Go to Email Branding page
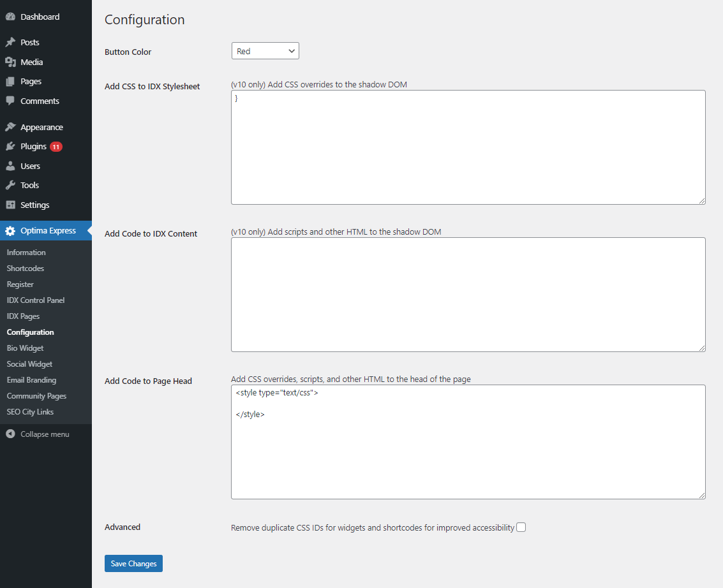This screenshot has width=723, height=588. click(x=31, y=379)
